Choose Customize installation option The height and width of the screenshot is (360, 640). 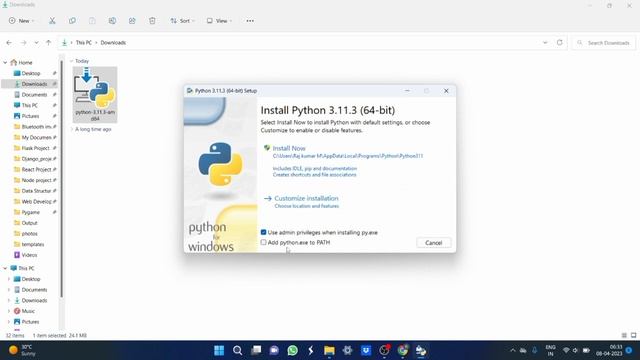coord(306,198)
